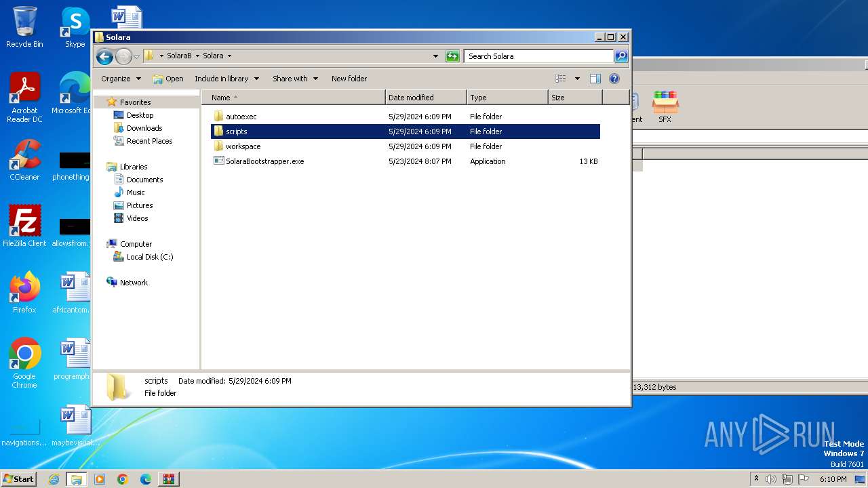Open the Share with menu
The height and width of the screenshot is (488, 868).
[295, 79]
